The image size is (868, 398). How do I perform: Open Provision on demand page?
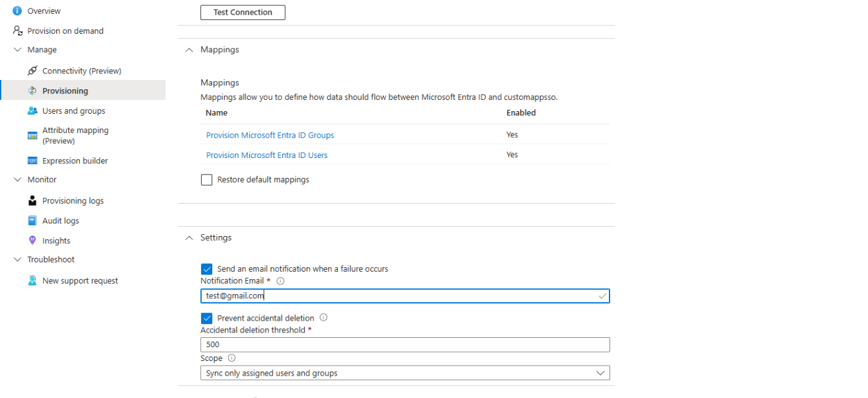[x=65, y=31]
